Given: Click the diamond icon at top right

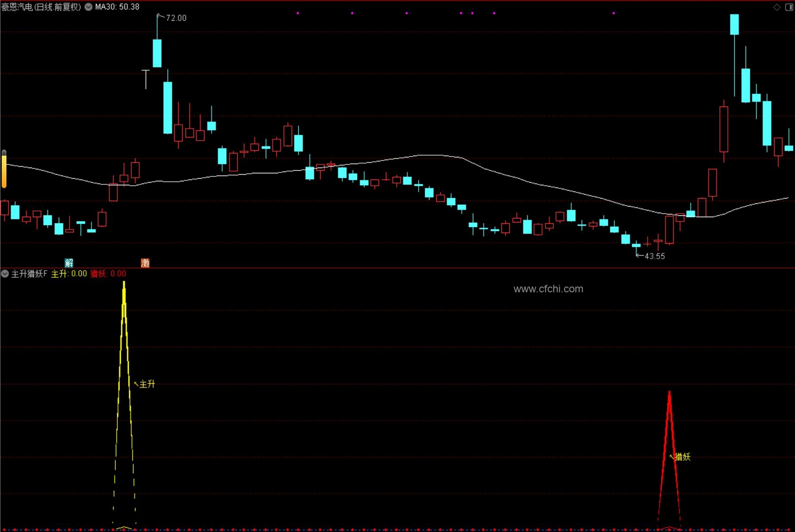Looking at the screenshot, I should tap(777, 7).
